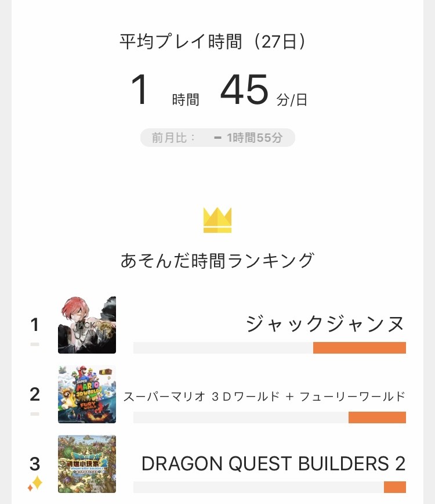Click the gray dash icon under rank 2
This screenshot has width=435, height=504.
tap(35, 414)
